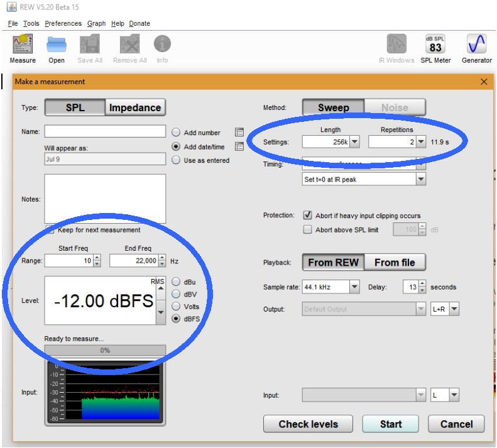Open the Sample rate dropdown
Image resolution: width=497 pixels, height=448 pixels.
pyautogui.click(x=354, y=287)
